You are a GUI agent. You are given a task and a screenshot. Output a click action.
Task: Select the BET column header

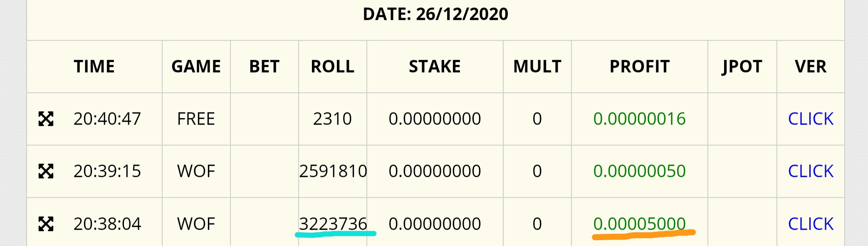pos(265,66)
